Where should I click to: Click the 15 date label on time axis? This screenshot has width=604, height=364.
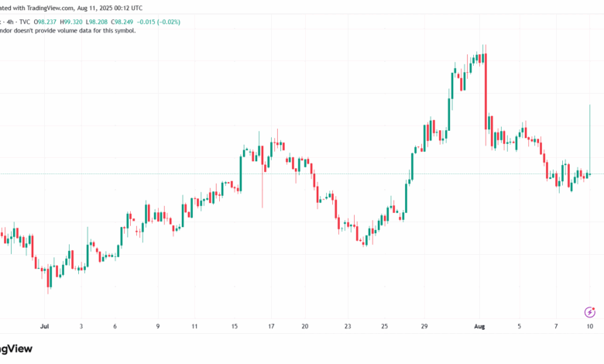tap(234, 326)
